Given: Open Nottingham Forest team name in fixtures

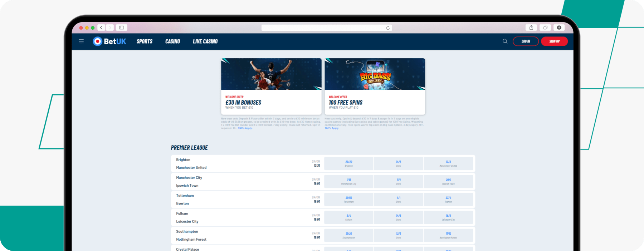Looking at the screenshot, I should (x=191, y=240).
